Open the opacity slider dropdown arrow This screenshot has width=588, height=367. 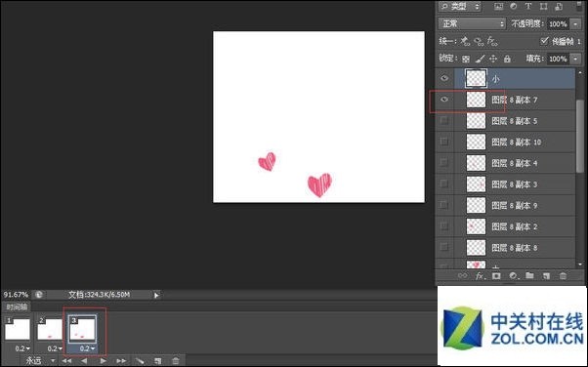point(575,24)
